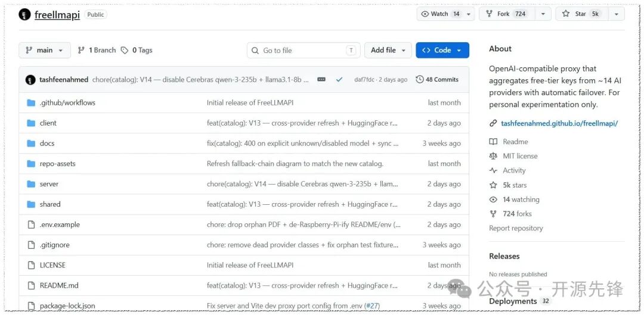Click the freellmapi repository owner avatar
This screenshot has height=315, width=644.
click(x=24, y=15)
